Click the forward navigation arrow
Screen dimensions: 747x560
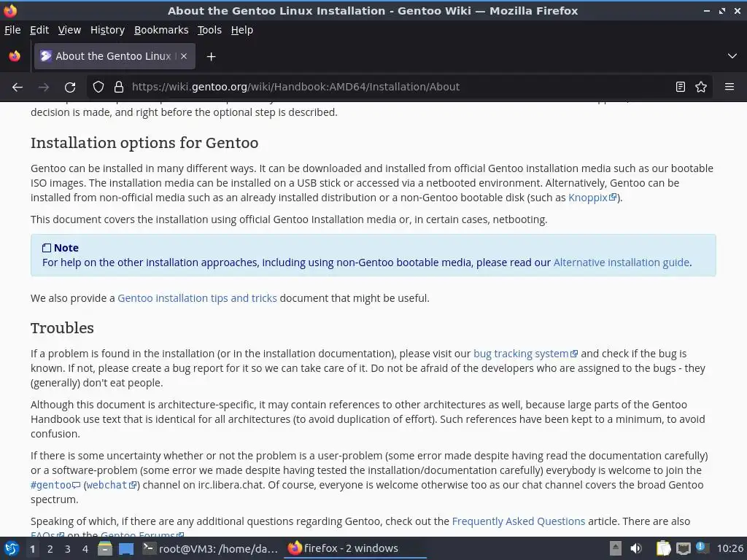[x=44, y=87]
